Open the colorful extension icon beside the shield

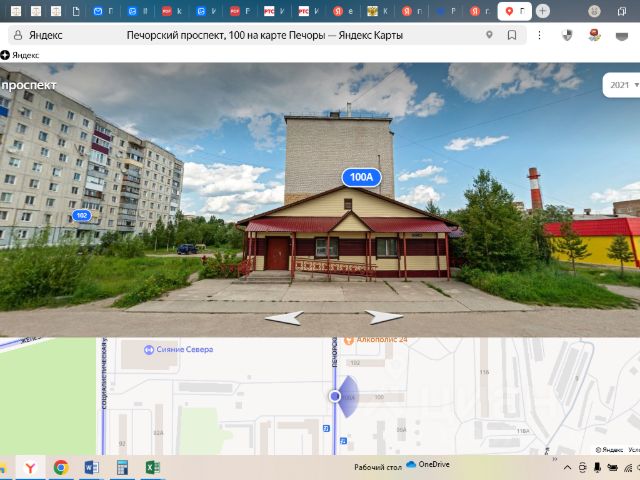pyautogui.click(x=595, y=35)
